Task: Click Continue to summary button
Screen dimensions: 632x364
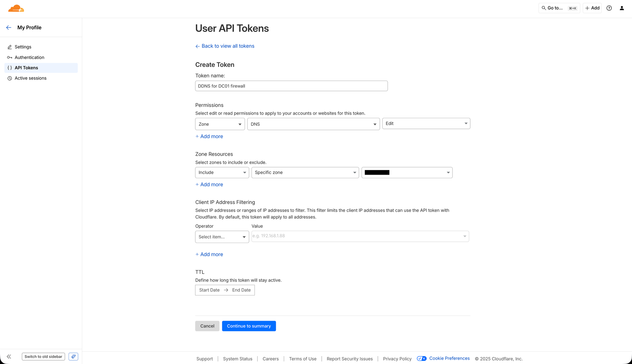Action: click(x=249, y=326)
